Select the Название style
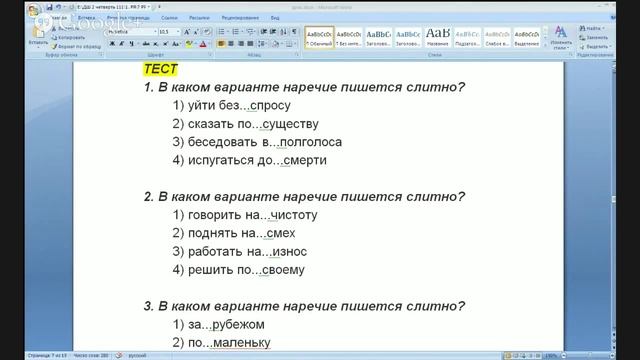 [x=438, y=37]
